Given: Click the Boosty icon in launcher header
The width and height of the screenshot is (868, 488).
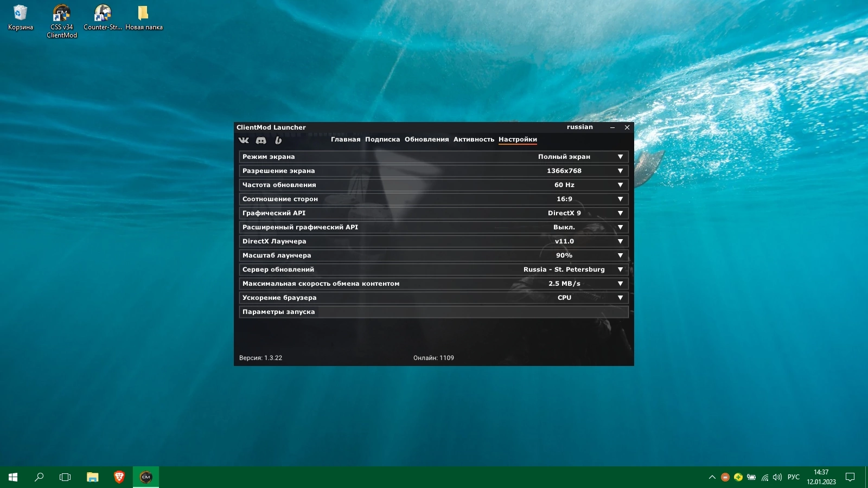Looking at the screenshot, I should [278, 140].
